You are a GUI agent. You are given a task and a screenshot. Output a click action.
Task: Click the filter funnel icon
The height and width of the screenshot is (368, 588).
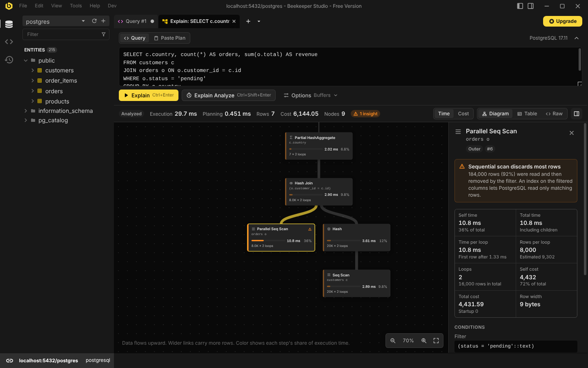[x=103, y=34]
